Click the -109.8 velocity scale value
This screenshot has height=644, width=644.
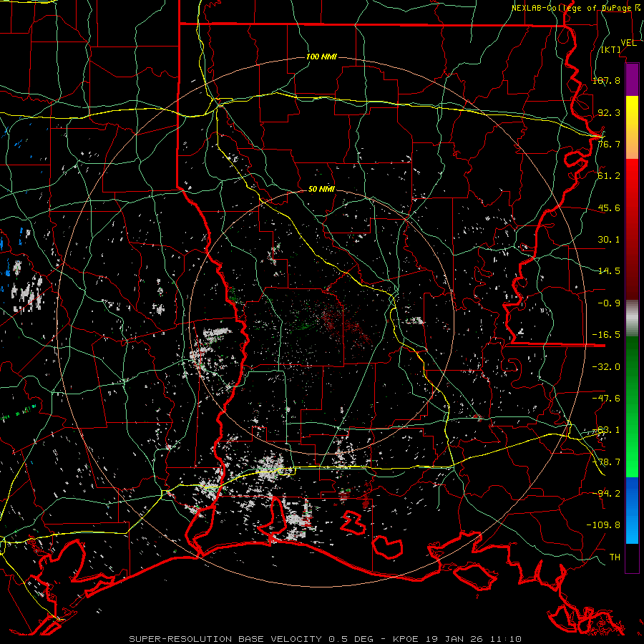point(603,525)
